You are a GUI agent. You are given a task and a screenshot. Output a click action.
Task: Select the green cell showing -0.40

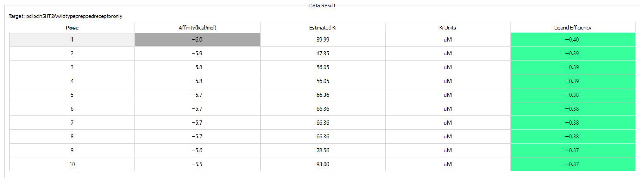click(573, 40)
